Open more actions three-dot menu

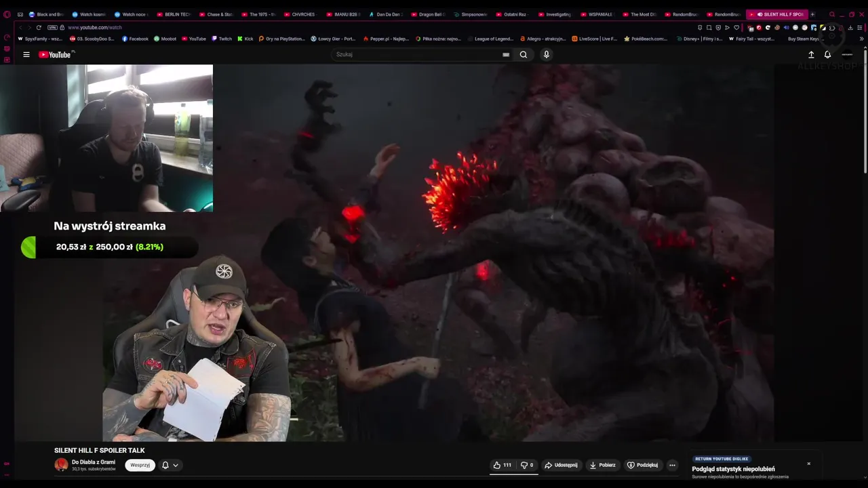(672, 465)
